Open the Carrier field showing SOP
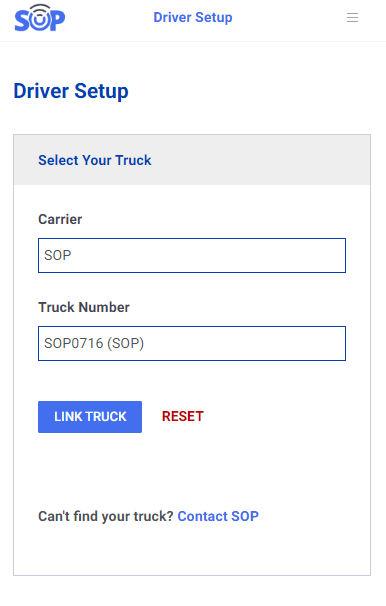This screenshot has width=386, height=606. click(192, 255)
